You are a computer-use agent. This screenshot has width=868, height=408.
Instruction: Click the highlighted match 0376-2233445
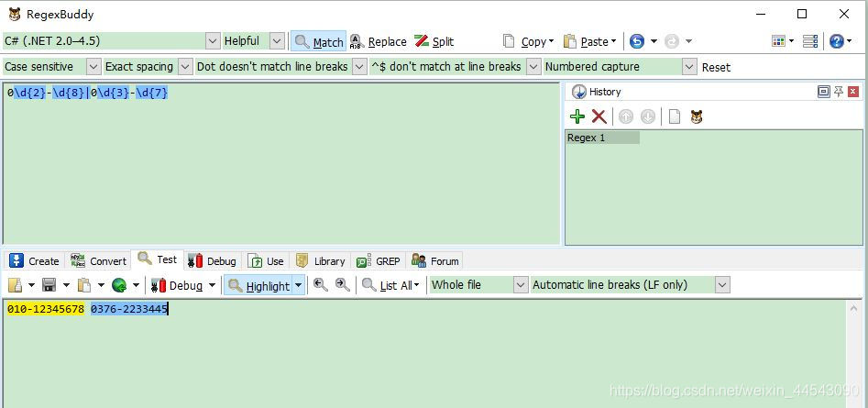[129, 309]
